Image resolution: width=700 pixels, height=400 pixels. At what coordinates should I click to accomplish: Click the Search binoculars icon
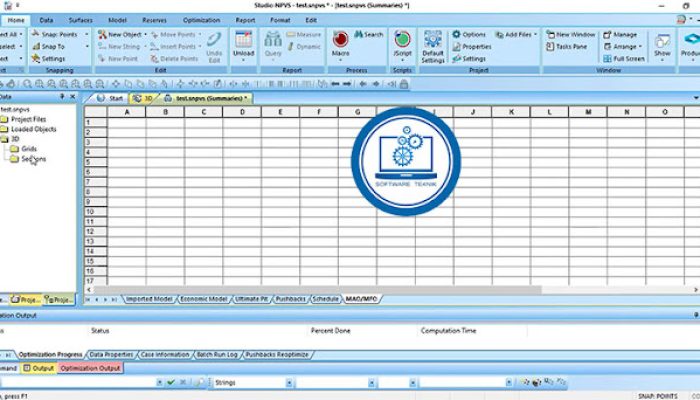point(358,34)
